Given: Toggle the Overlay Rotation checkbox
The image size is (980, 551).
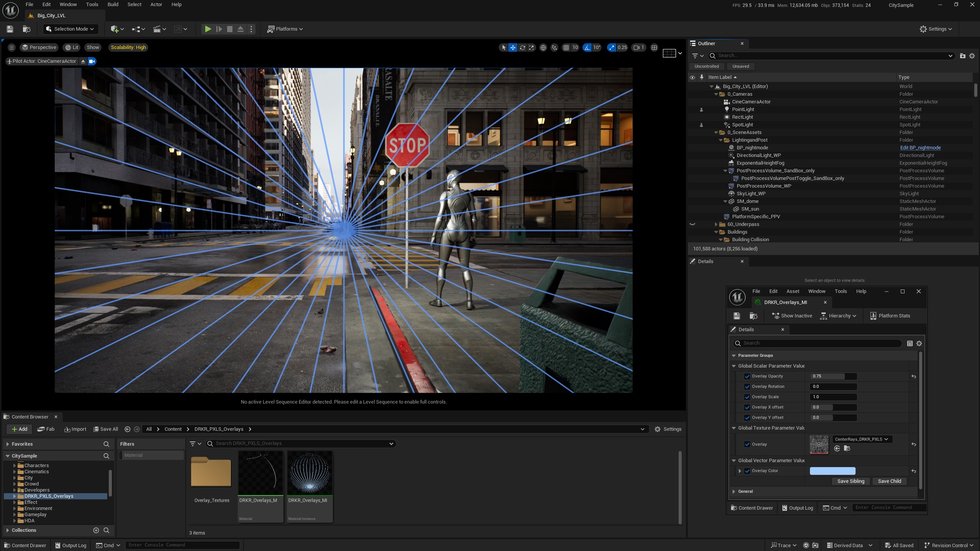Looking at the screenshot, I should (x=747, y=387).
